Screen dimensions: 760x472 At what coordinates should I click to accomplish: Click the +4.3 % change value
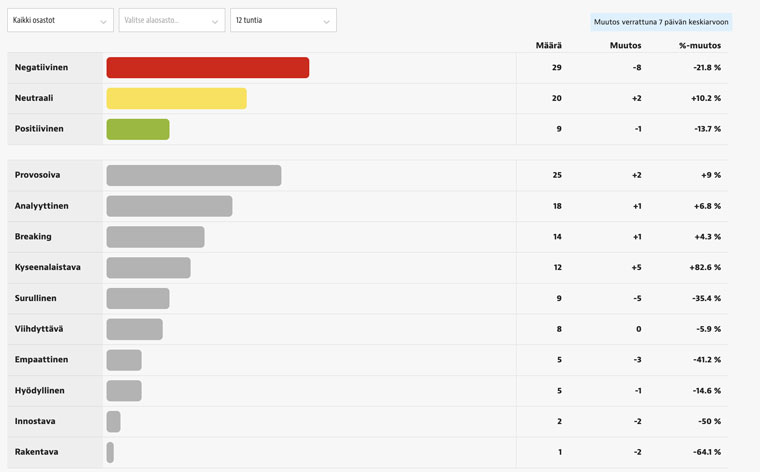coord(708,236)
